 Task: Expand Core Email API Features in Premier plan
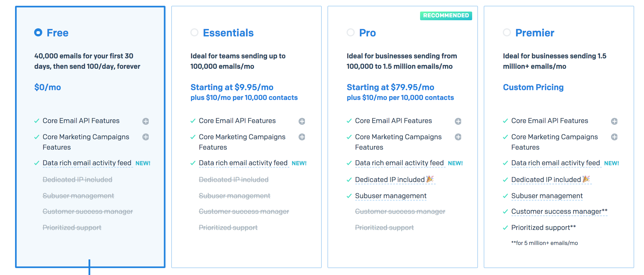614,121
